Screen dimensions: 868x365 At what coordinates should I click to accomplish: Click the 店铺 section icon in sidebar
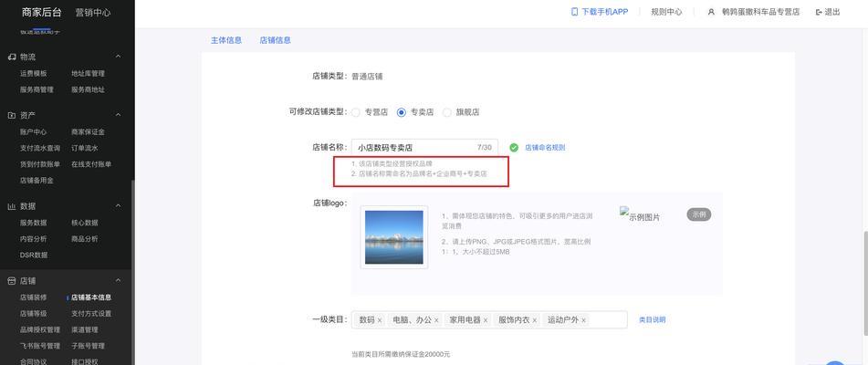(x=12, y=281)
